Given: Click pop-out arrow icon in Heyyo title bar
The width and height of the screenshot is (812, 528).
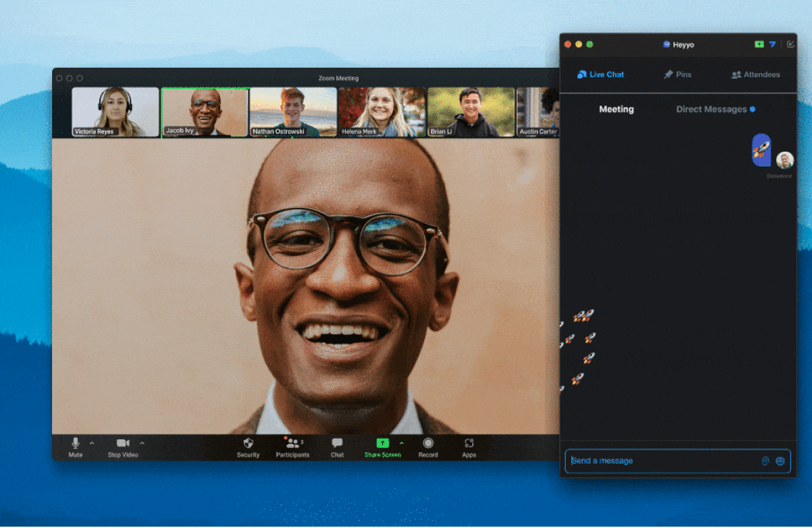Looking at the screenshot, I should (790, 44).
